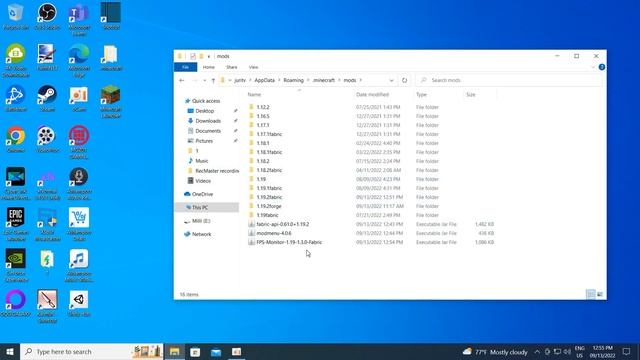This screenshot has width=640, height=360.
Task: Open Desktop in navigation pane
Action: [204, 111]
